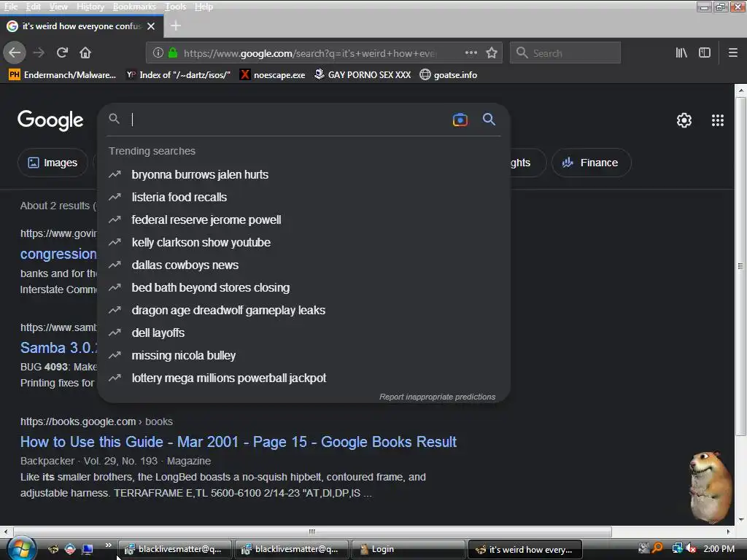Screen dimensions: 747x560
Task: Choose 'dragon age dreadwolf gameplay leaks' suggestion
Action: point(303,310)
